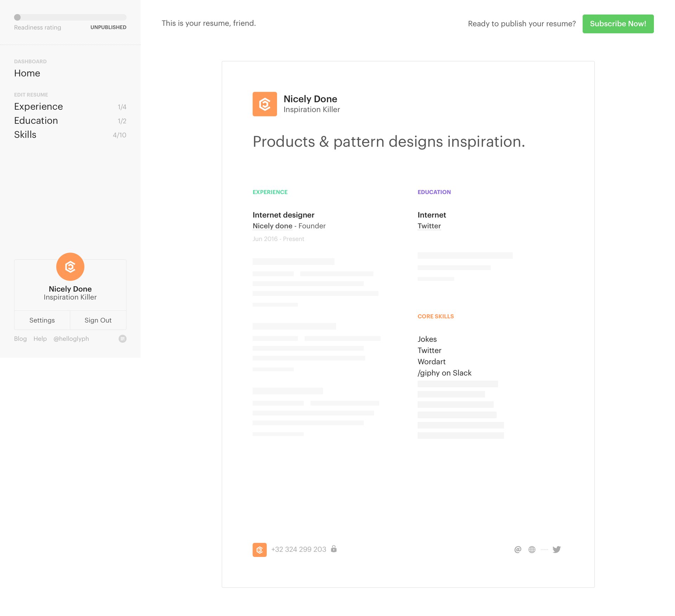Click the Twitter bird icon in resume footer

tap(557, 549)
